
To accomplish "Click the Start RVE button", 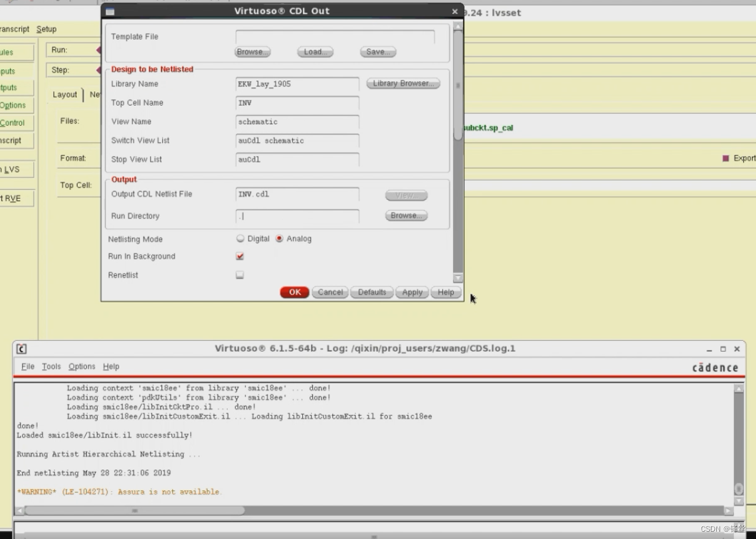I will click(17, 198).
